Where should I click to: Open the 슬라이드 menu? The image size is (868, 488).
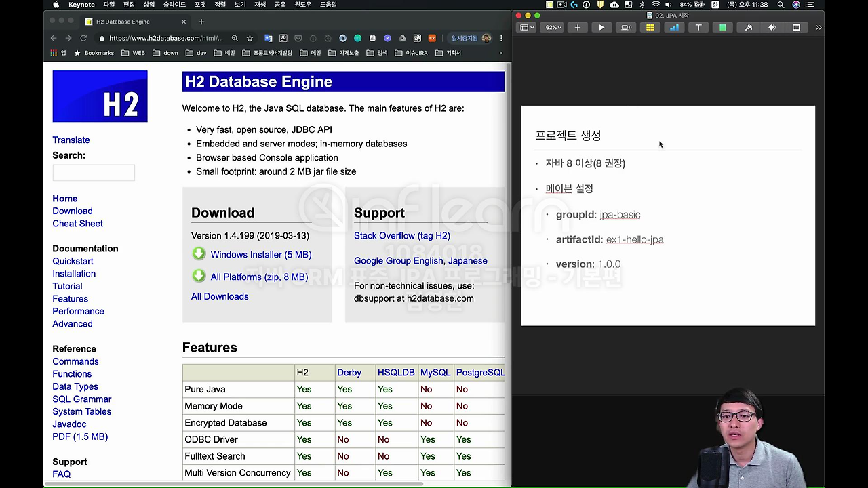point(174,5)
